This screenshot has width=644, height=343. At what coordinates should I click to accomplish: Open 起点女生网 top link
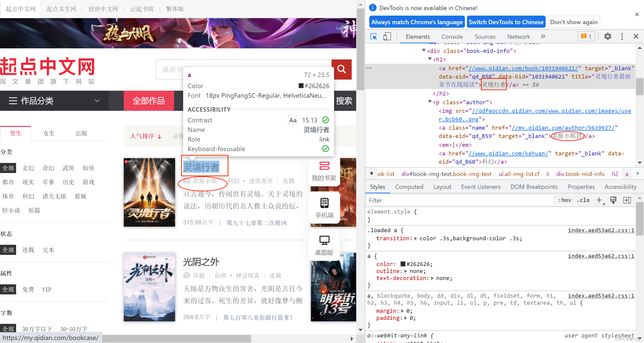pyautogui.click(x=61, y=9)
